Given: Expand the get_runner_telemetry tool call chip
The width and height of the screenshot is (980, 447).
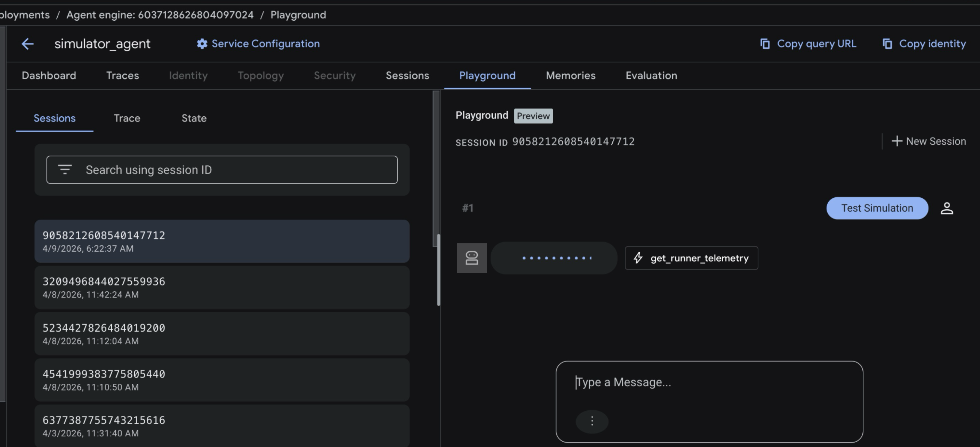Looking at the screenshot, I should click(691, 258).
